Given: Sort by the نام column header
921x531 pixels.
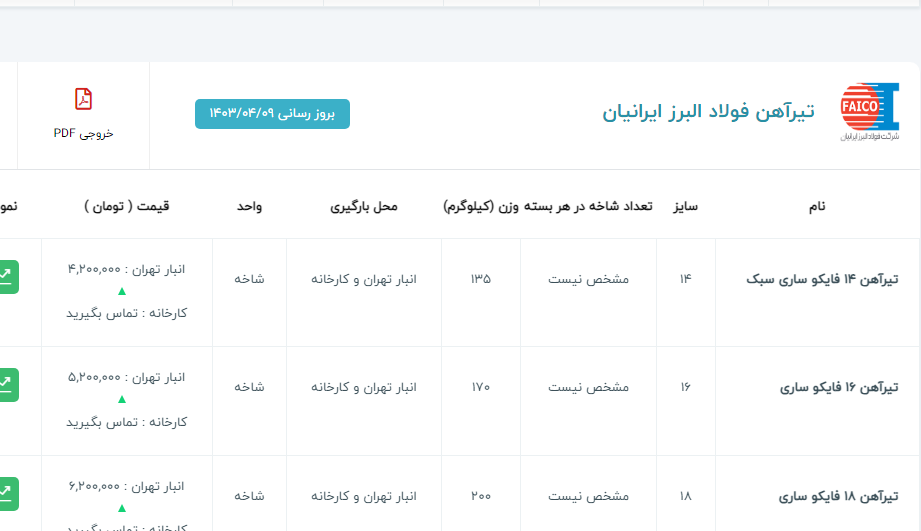Looking at the screenshot, I should pos(817,207).
